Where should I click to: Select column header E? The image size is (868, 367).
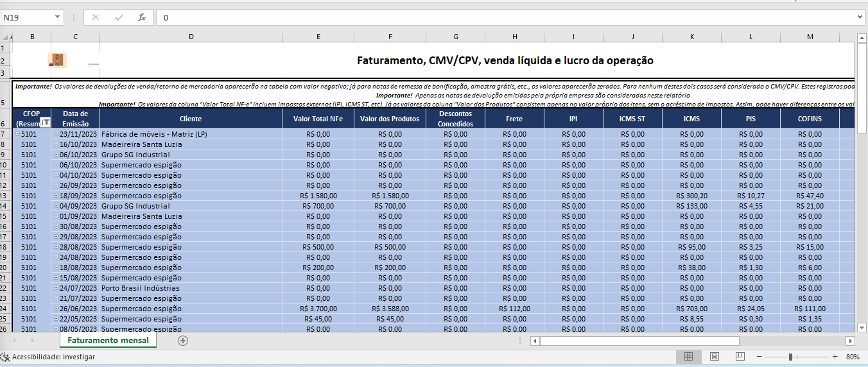coord(318,37)
